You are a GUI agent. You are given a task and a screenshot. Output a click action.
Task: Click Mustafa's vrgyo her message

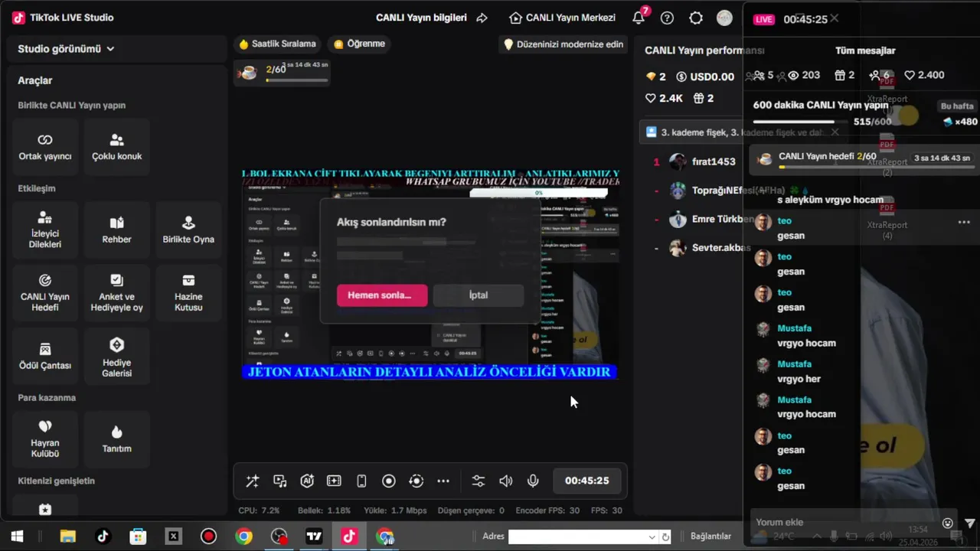click(799, 378)
